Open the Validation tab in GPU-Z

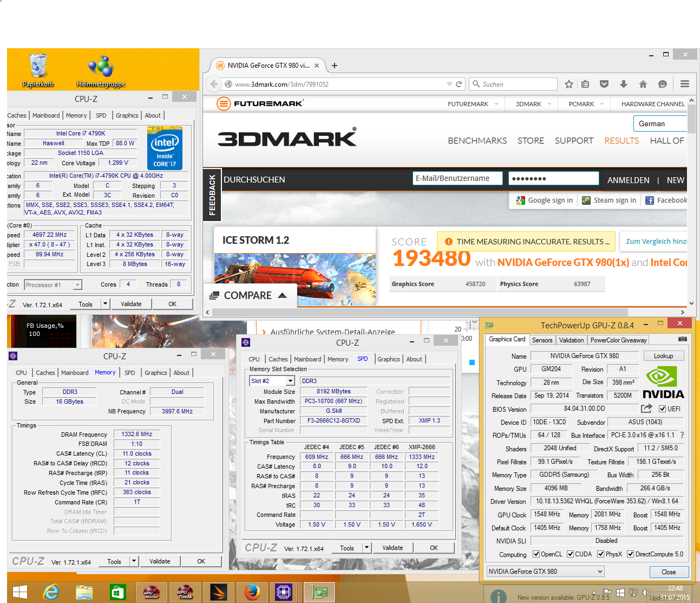click(571, 340)
